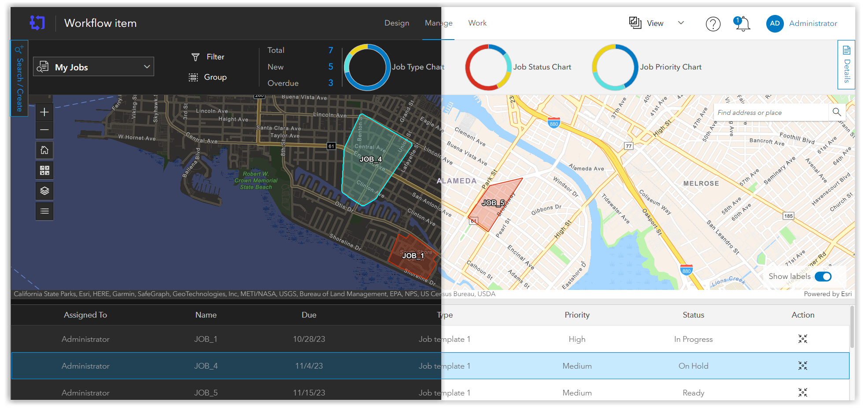Open the basemap gallery

click(x=44, y=170)
